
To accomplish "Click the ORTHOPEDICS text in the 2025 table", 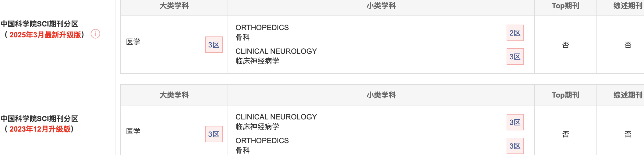I will tap(262, 27).
